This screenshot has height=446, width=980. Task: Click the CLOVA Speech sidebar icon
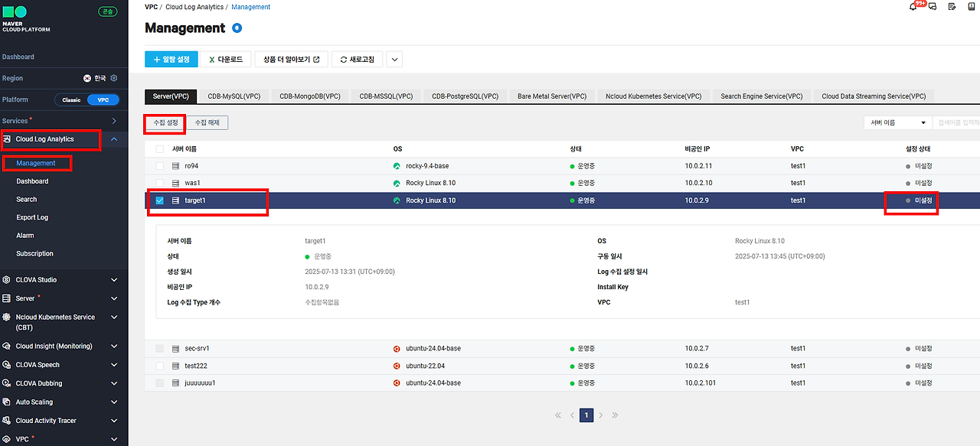click(7, 365)
